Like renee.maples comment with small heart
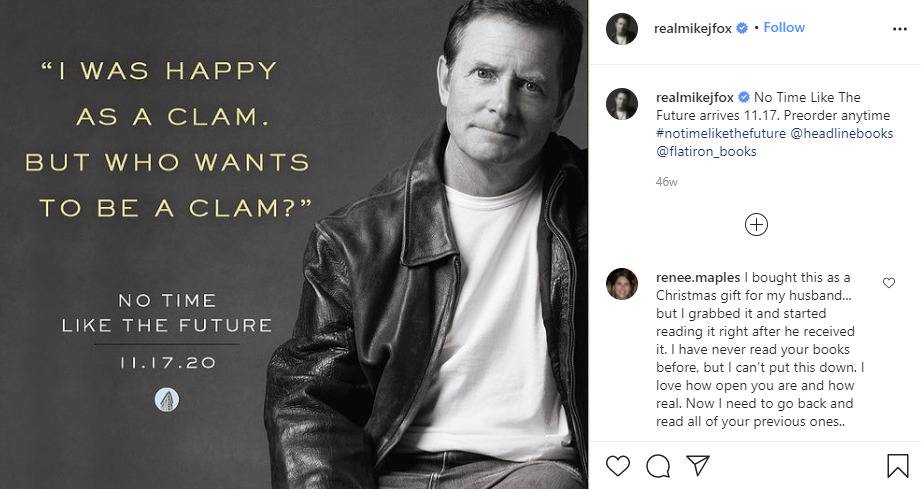The width and height of the screenshot is (921, 489). (889, 283)
